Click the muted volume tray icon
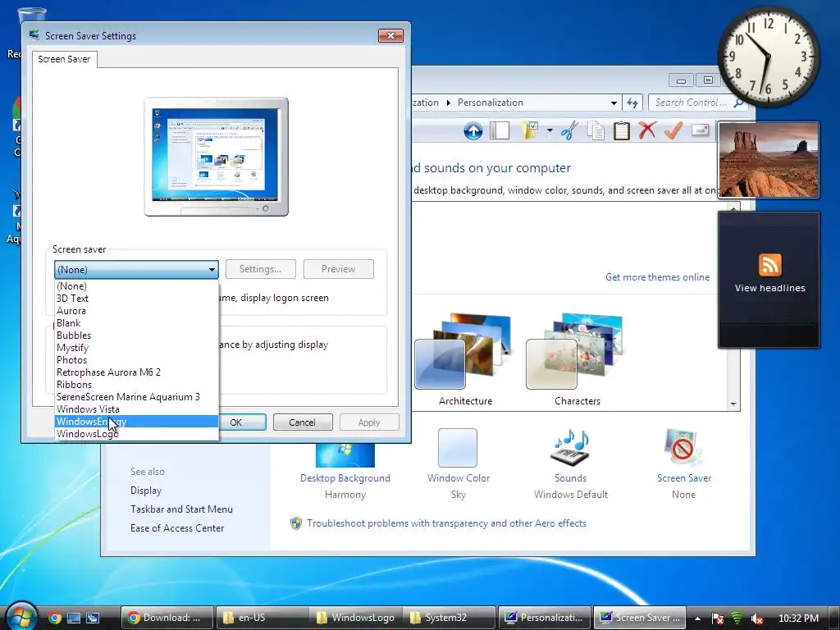Viewport: 840px width, 630px height. click(756, 619)
